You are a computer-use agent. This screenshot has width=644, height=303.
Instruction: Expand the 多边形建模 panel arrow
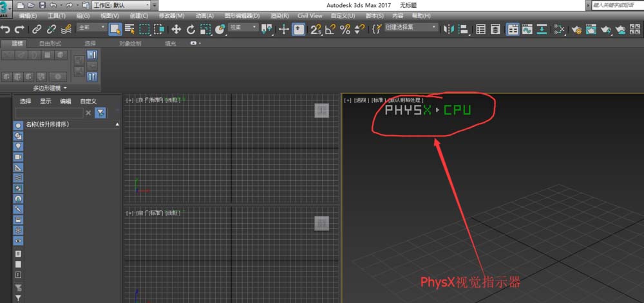click(x=65, y=87)
